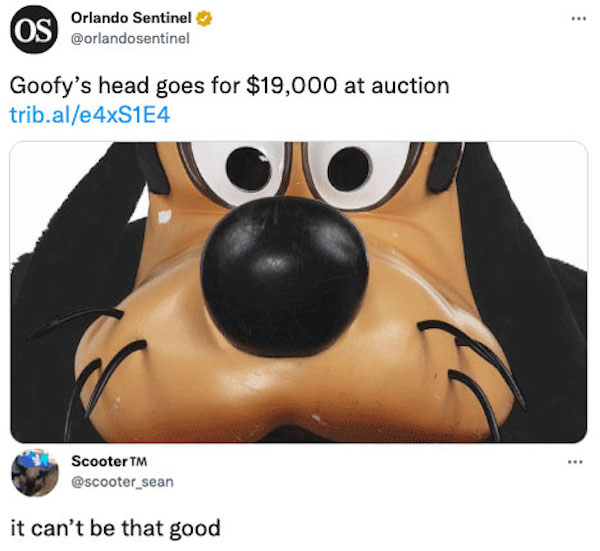Open the Orlando Sentinel tweet's three-dot menu
The height and width of the screenshot is (551, 600).
[579, 18]
